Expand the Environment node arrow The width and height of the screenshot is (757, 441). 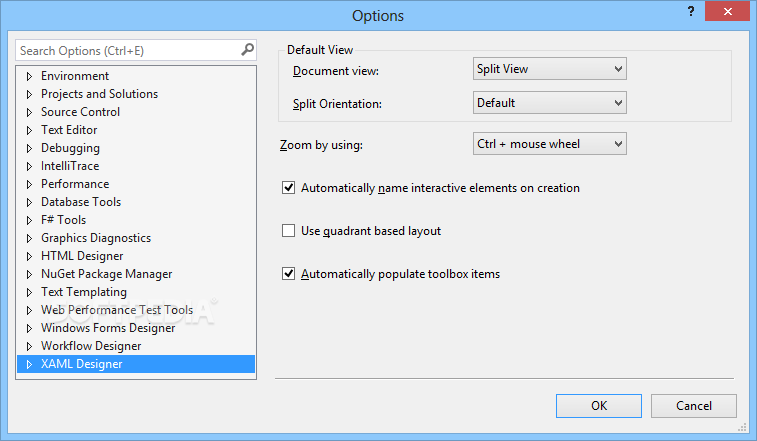pyautogui.click(x=29, y=76)
